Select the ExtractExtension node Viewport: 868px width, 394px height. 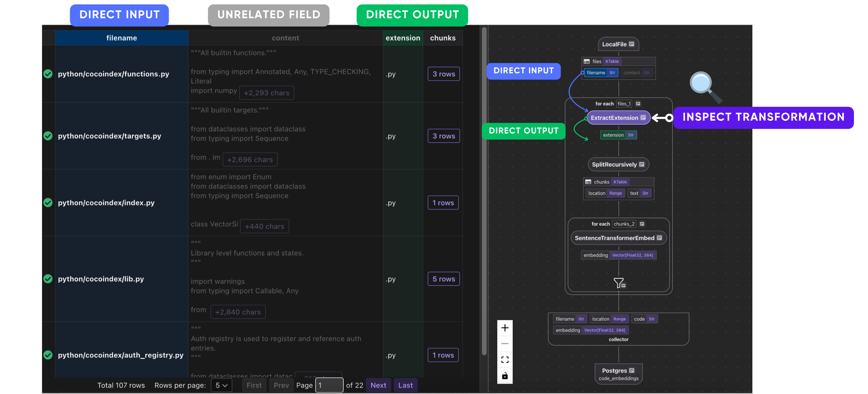coord(618,118)
